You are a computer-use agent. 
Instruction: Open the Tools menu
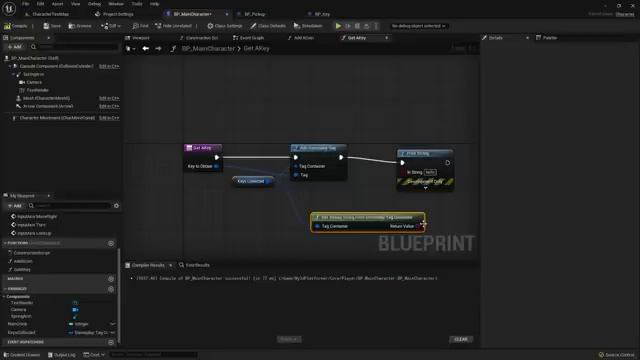137,4
